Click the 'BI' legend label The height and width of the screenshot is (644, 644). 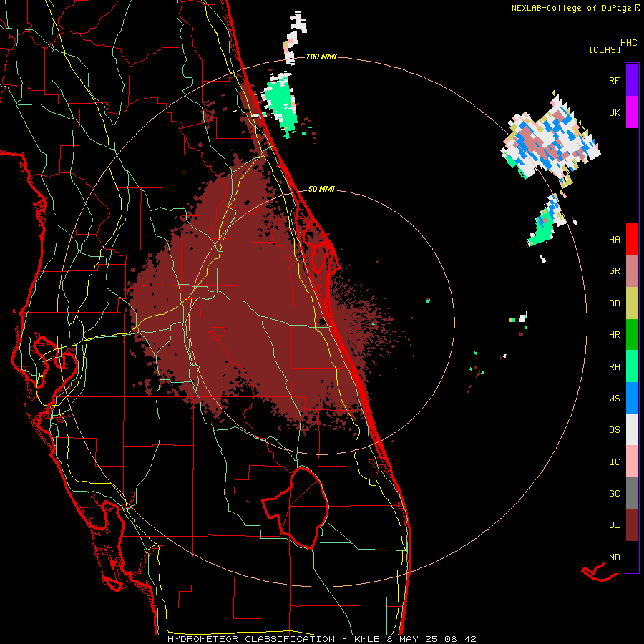coord(614,525)
